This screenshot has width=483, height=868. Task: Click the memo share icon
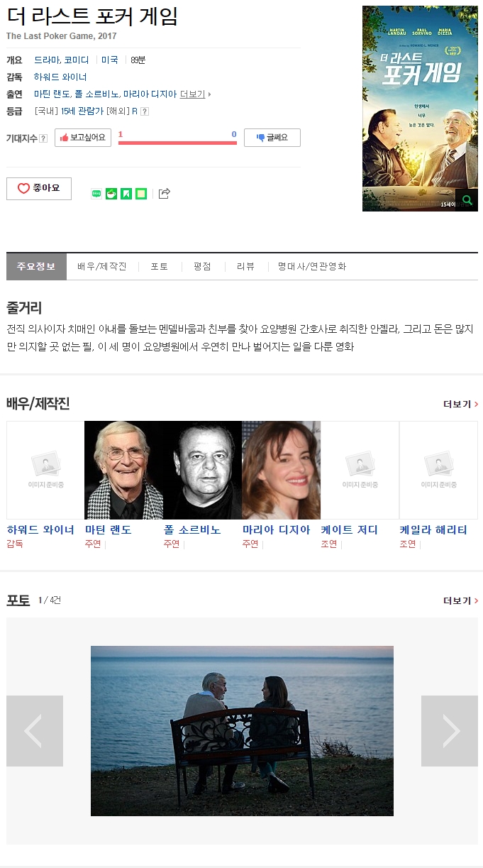click(x=141, y=194)
